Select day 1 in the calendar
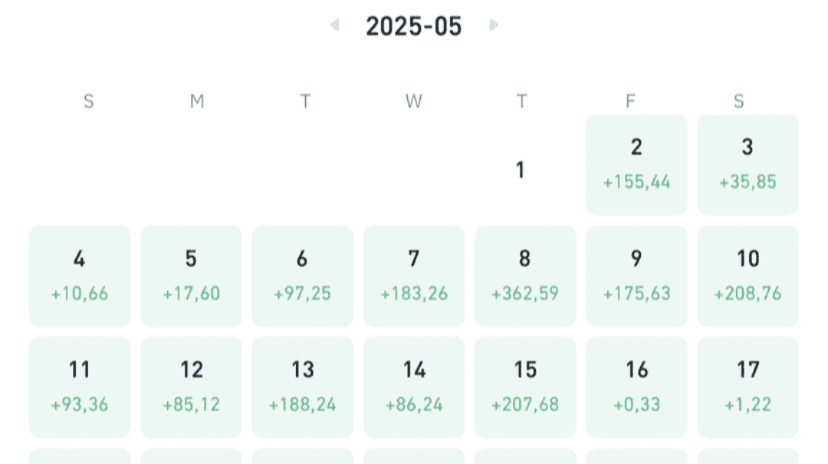The image size is (828, 464). pos(520,170)
